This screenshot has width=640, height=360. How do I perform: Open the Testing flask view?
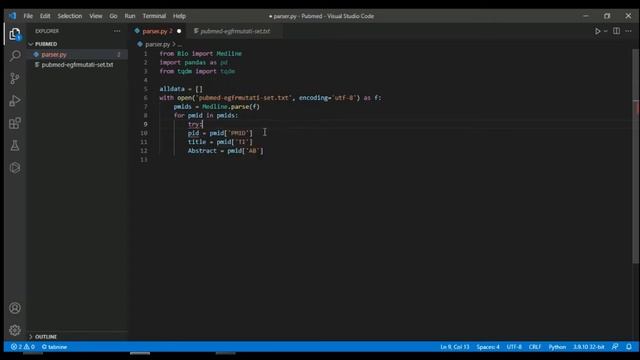(x=15, y=146)
